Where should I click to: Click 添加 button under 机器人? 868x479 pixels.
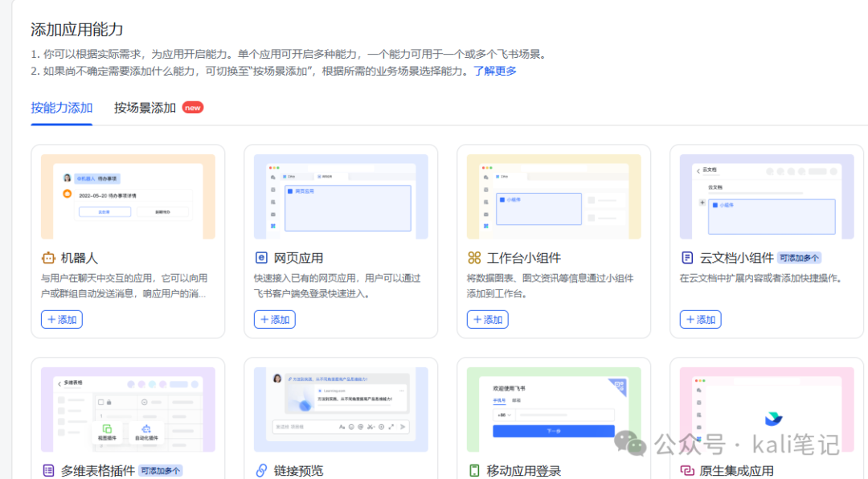pyautogui.click(x=62, y=319)
